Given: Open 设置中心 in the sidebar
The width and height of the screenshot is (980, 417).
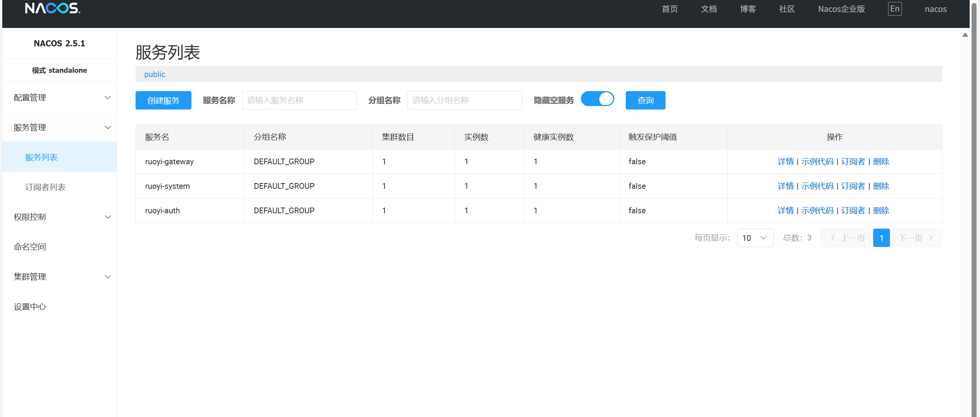Looking at the screenshot, I should (x=60, y=307).
